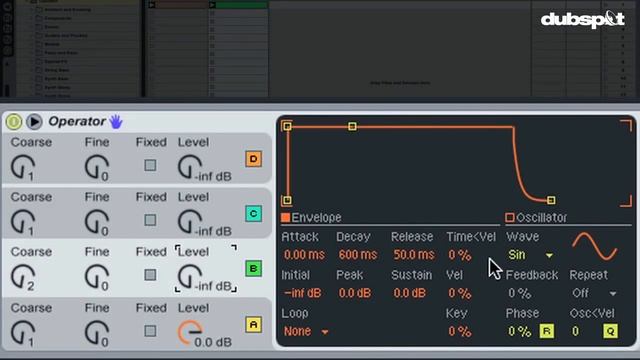640x360 pixels.
Task: Click the Coarse knob of oscillator D
Action: [x=23, y=167]
